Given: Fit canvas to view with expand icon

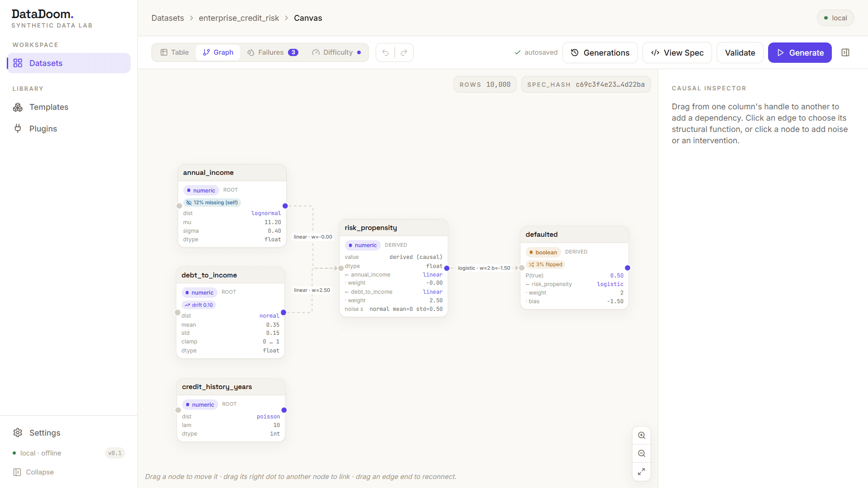Looking at the screenshot, I should tap(642, 472).
